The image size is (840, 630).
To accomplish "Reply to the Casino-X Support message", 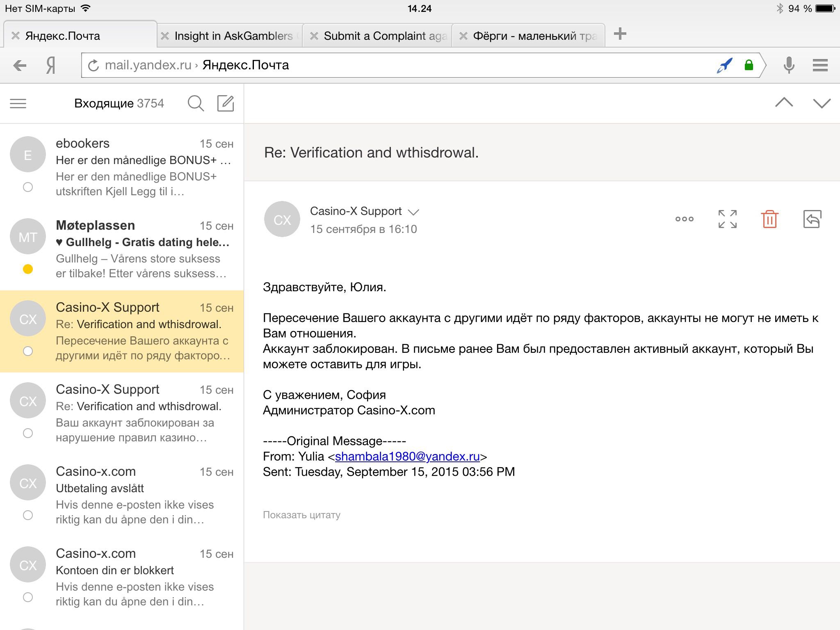I will pyautogui.click(x=812, y=219).
